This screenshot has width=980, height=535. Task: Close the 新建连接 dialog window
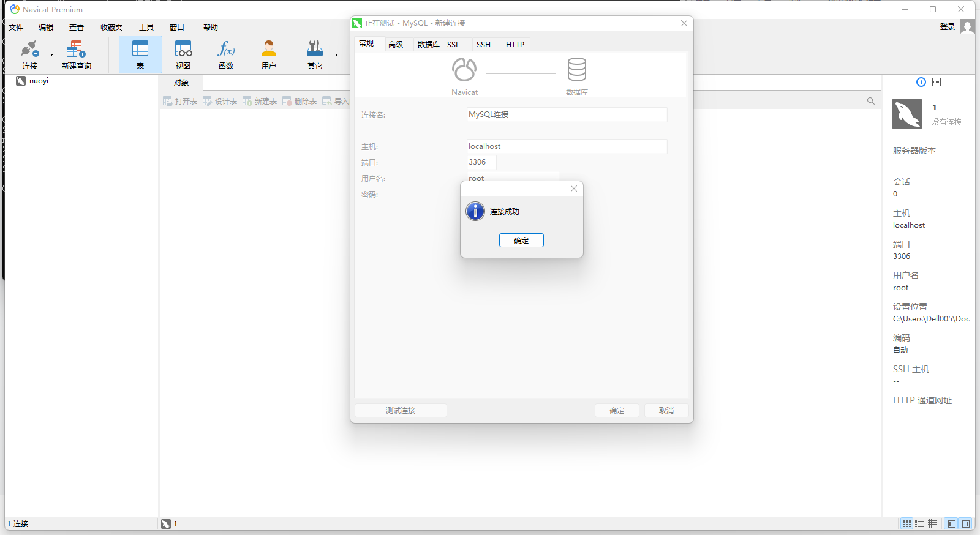(684, 23)
